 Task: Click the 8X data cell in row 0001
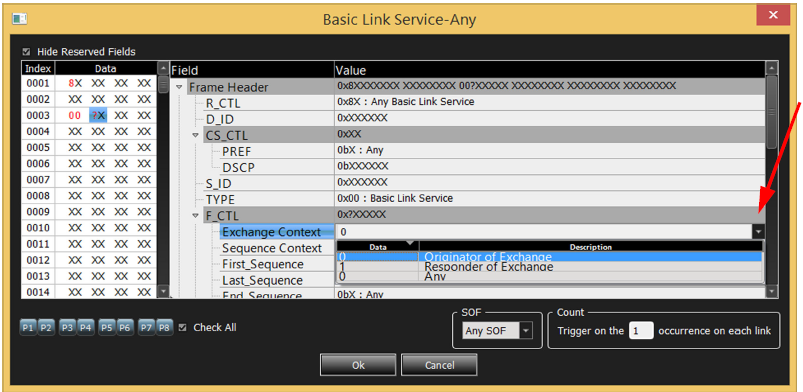point(75,83)
